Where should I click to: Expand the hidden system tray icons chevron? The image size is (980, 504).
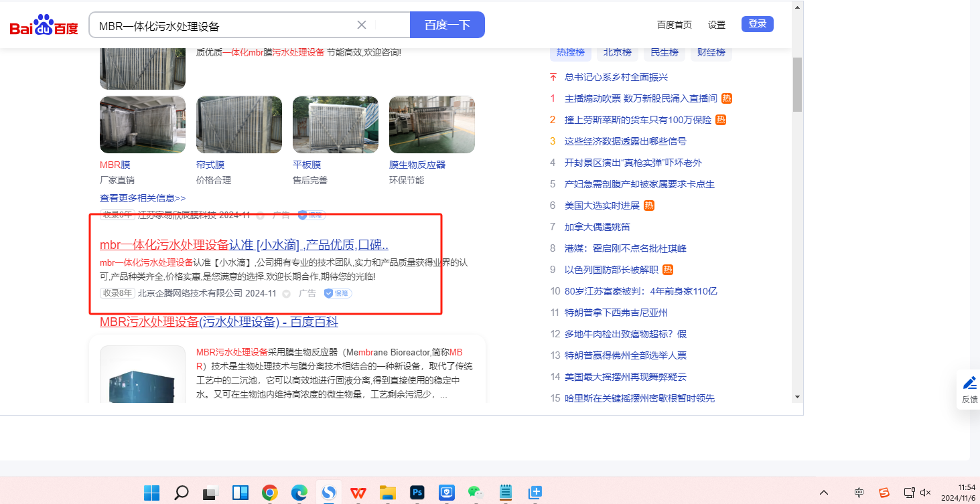[x=825, y=493]
